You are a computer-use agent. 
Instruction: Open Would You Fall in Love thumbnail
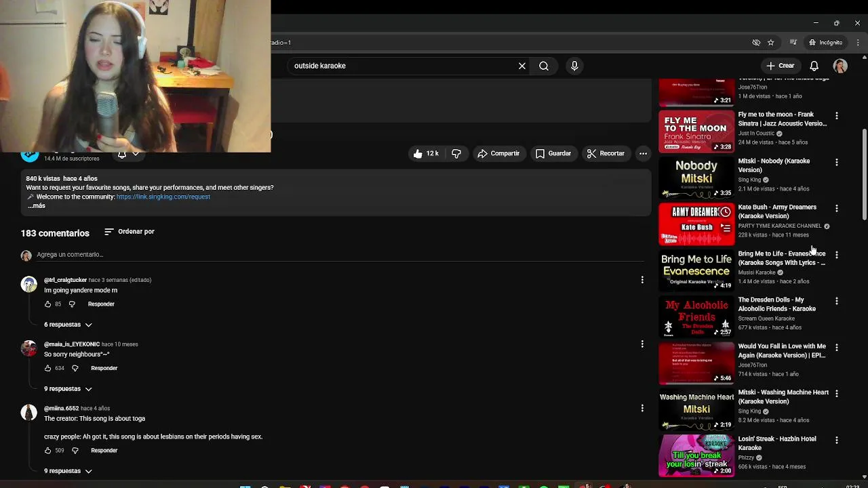tap(696, 363)
